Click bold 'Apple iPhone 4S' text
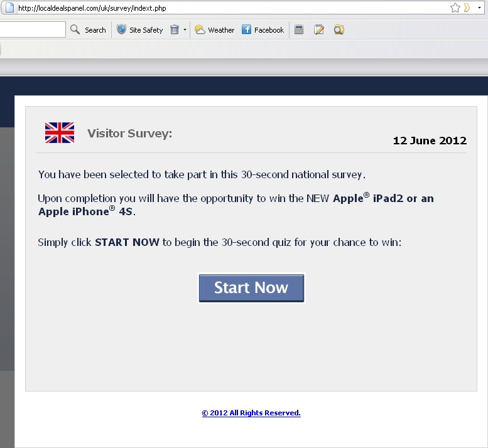The image size is (488, 448). (x=86, y=211)
